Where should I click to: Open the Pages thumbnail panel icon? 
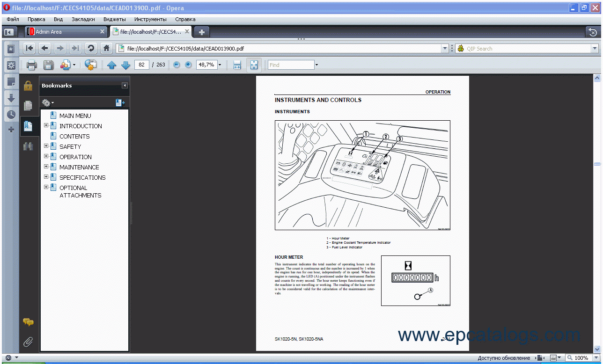point(28,106)
